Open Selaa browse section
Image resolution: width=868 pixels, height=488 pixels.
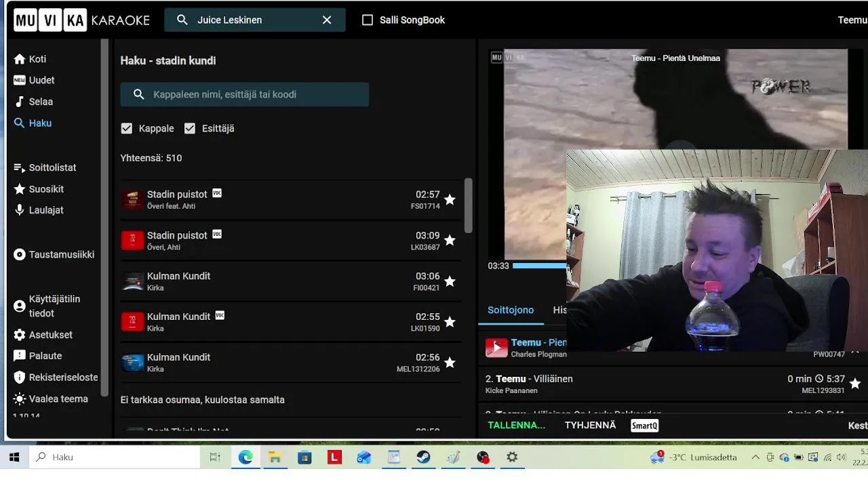[33, 102]
